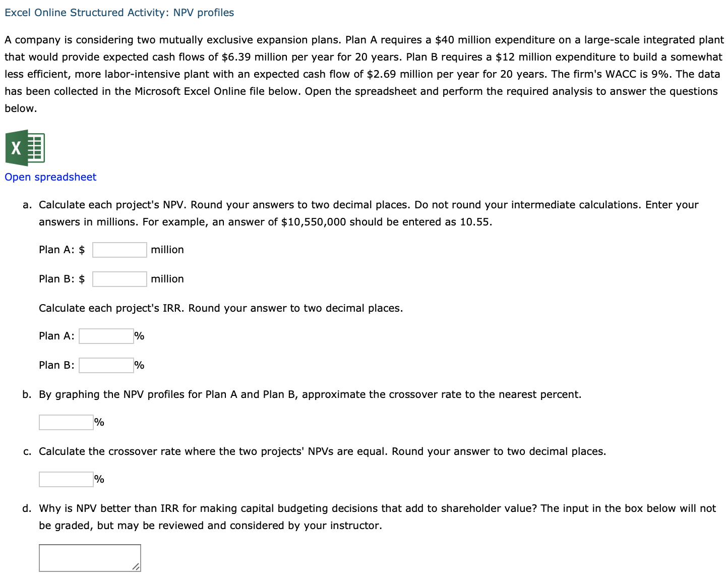Click the IRR calculation instruction line

click(x=221, y=308)
